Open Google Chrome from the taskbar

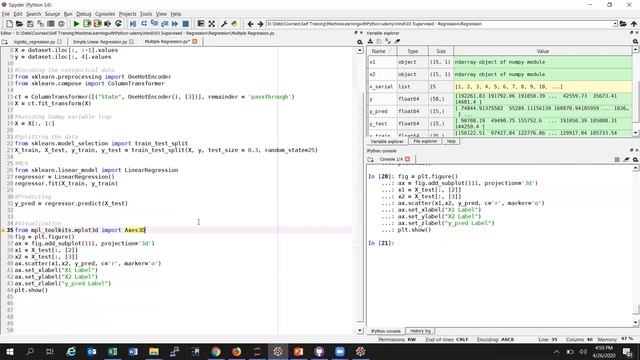(216, 351)
